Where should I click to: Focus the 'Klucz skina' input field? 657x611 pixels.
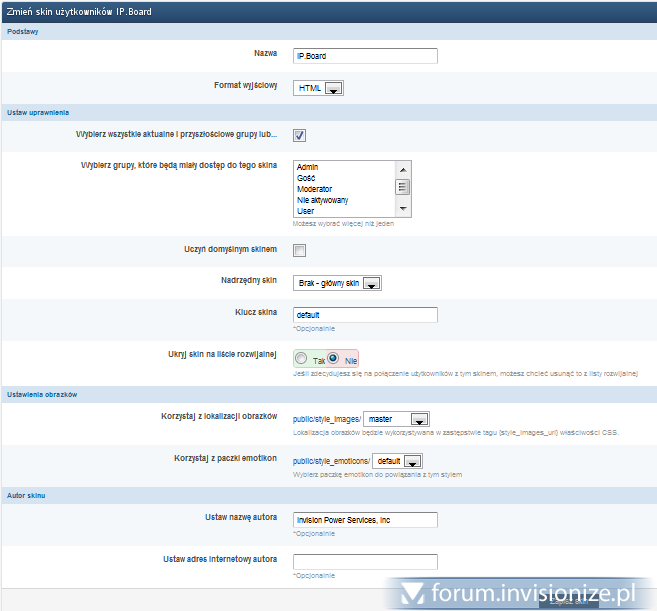[x=365, y=315]
